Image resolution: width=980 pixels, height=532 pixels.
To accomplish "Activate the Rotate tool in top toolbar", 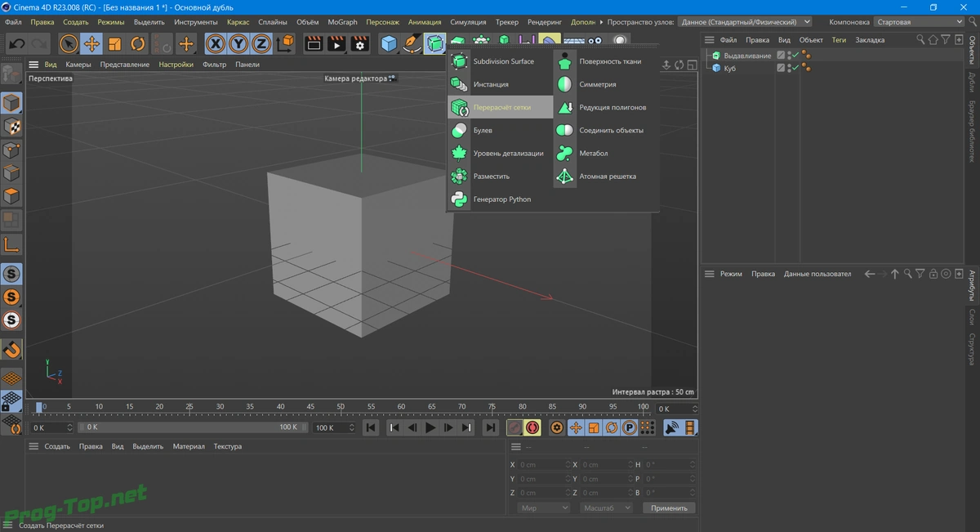I will (138, 43).
